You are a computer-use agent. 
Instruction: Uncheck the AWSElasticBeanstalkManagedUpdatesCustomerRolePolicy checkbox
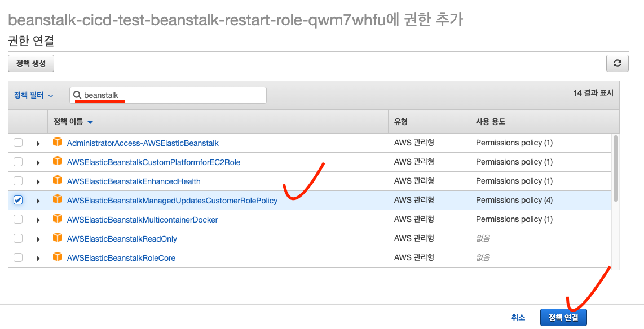point(18,200)
